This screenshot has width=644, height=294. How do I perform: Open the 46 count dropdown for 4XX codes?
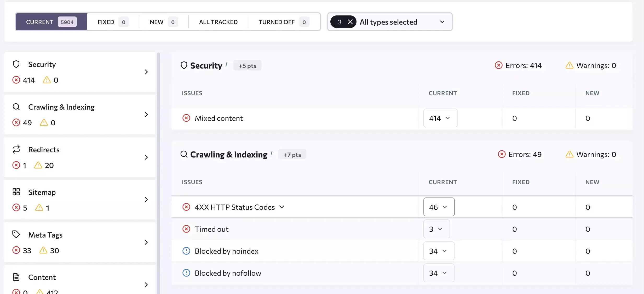[x=439, y=207]
